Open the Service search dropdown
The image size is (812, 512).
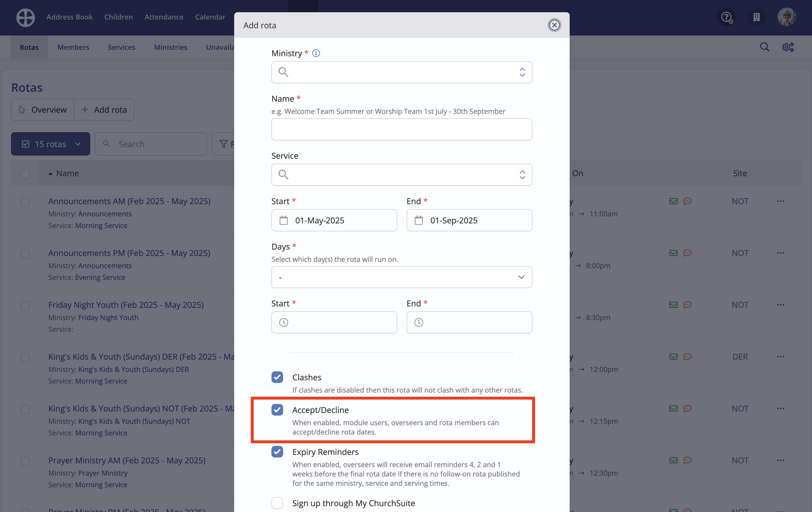(402, 175)
